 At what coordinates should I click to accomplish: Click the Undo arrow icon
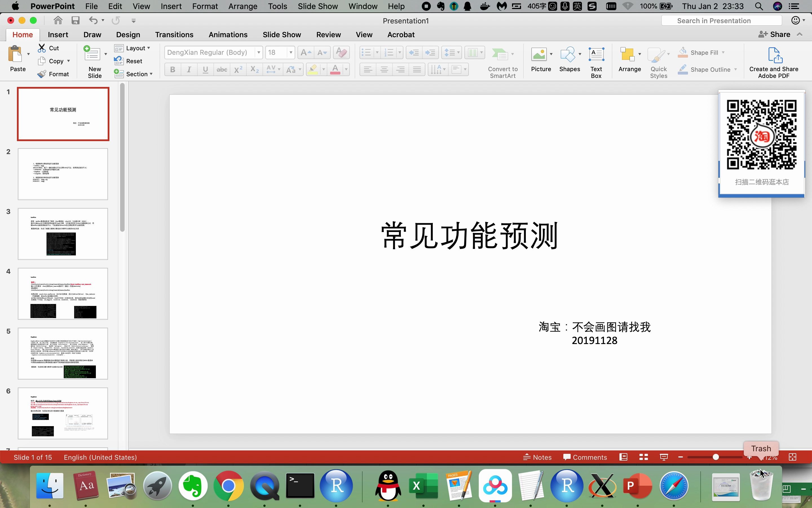click(x=93, y=21)
